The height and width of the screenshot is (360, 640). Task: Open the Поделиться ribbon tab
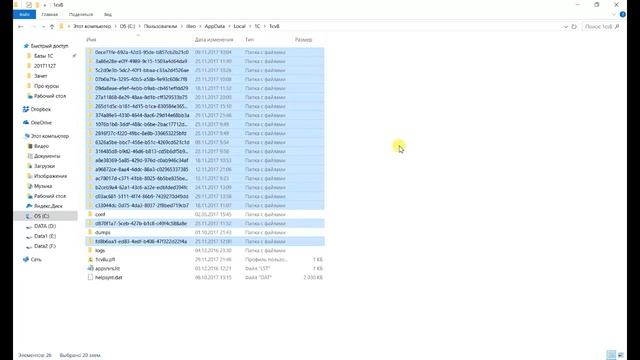coord(81,14)
